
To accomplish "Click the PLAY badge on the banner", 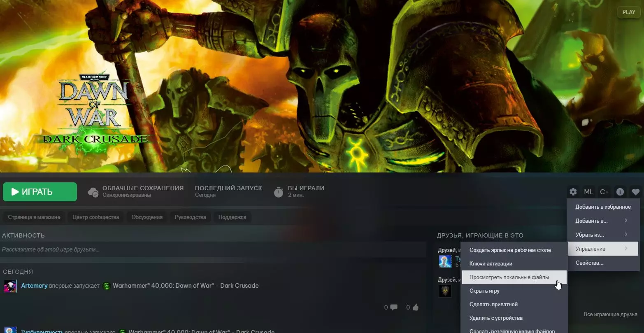I will click(x=629, y=12).
